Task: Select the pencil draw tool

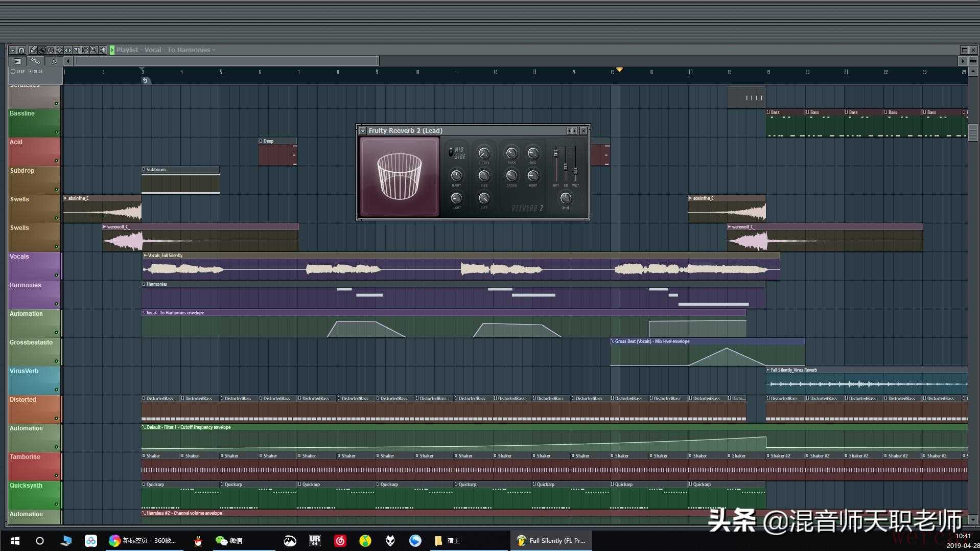Action: click(33, 50)
